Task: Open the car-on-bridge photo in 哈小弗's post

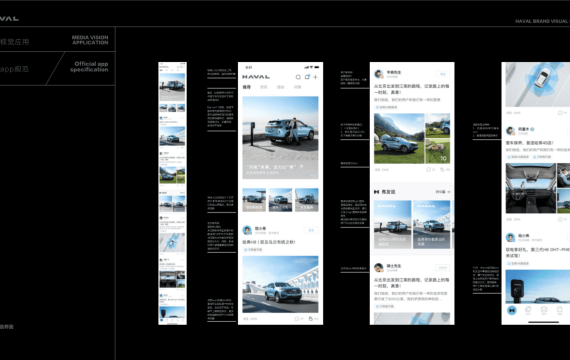Action: [280, 284]
